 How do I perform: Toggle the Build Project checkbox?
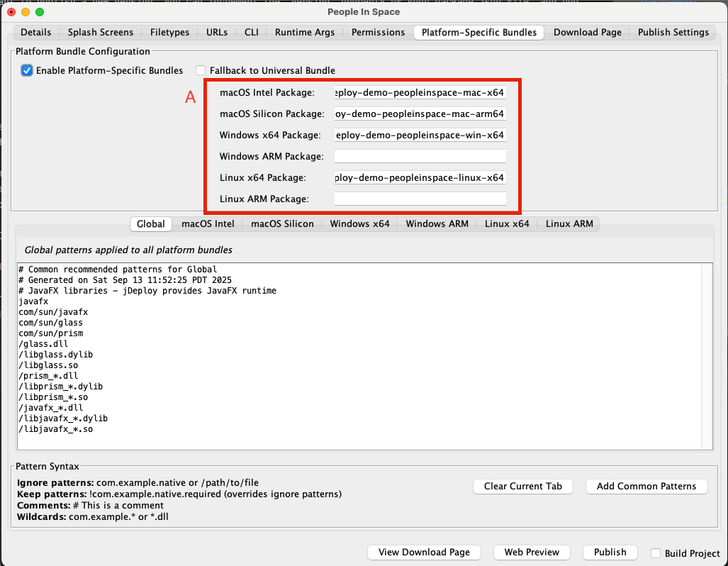tap(656, 553)
